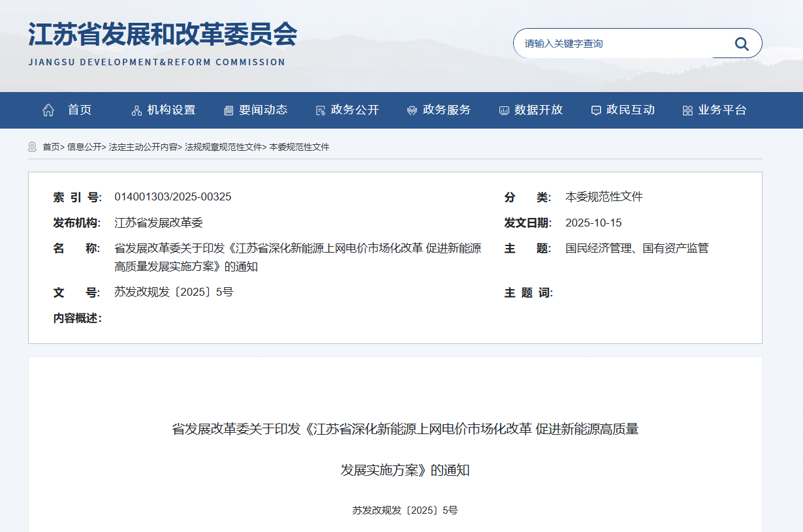Navigate to 法规规章规范性文件 breadcrumb link
Image resolution: width=803 pixels, height=532 pixels.
(223, 148)
